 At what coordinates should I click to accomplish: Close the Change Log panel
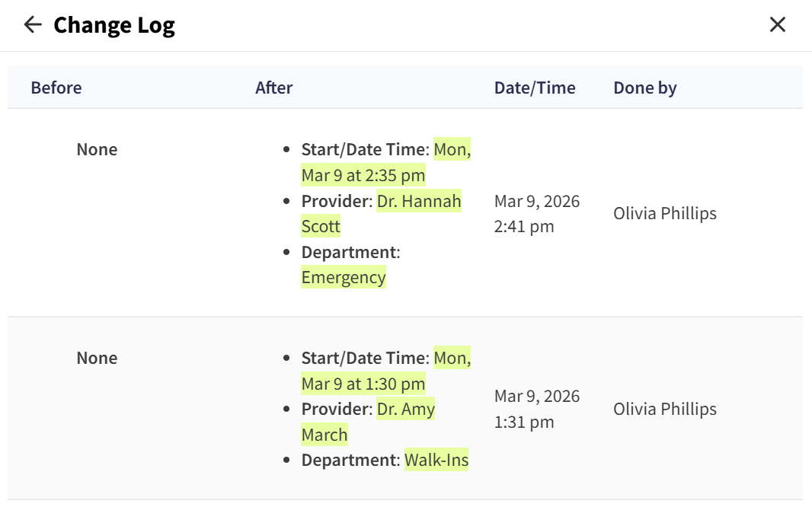point(777,25)
